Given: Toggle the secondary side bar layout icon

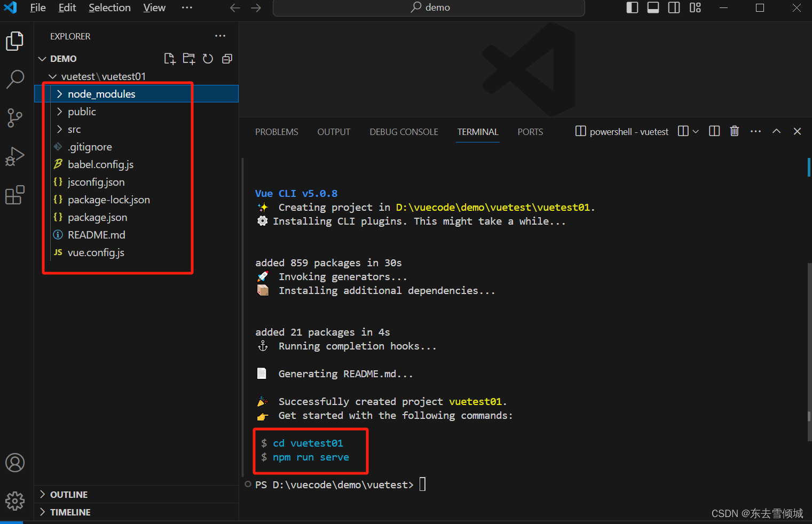Looking at the screenshot, I should (x=674, y=7).
